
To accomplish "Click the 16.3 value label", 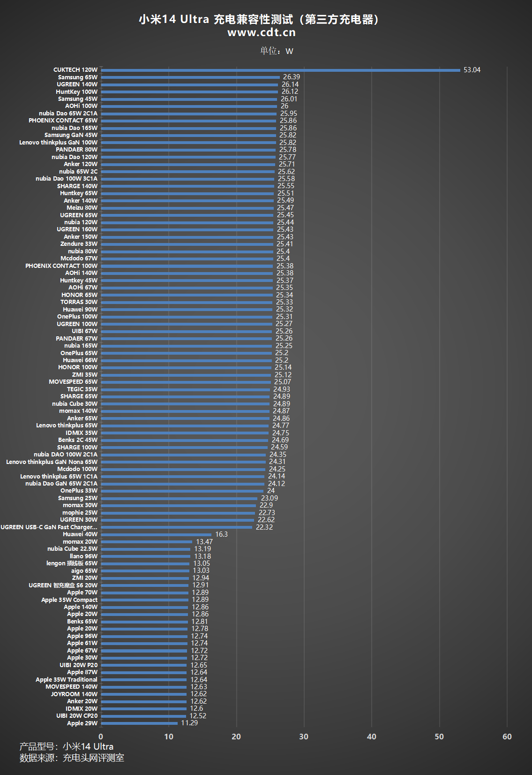I will click(221, 534).
